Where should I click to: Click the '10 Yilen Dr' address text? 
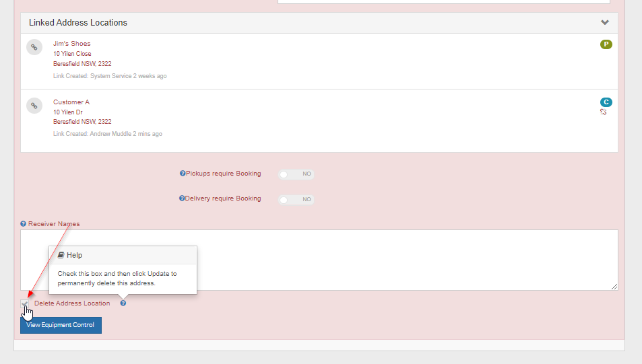pyautogui.click(x=68, y=112)
